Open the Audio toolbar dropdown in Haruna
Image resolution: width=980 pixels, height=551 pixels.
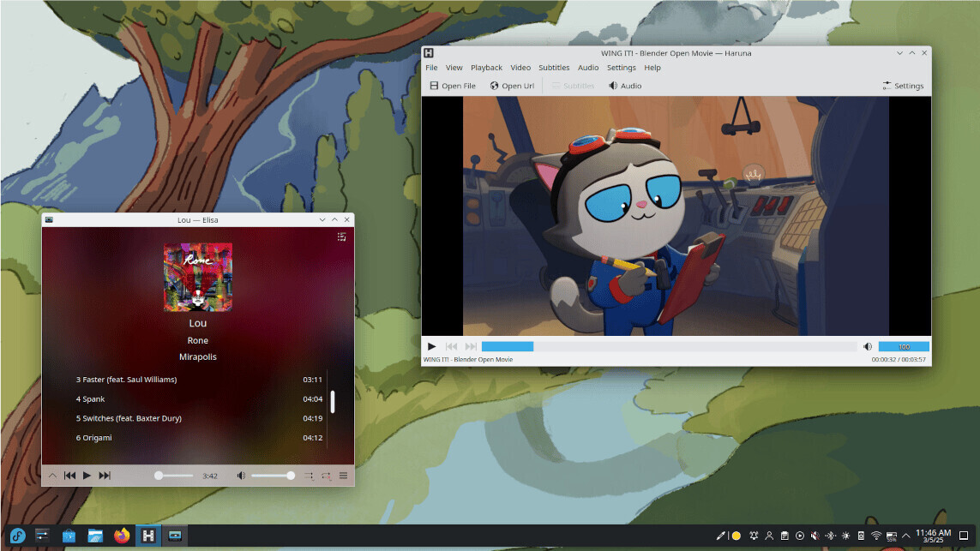625,86
